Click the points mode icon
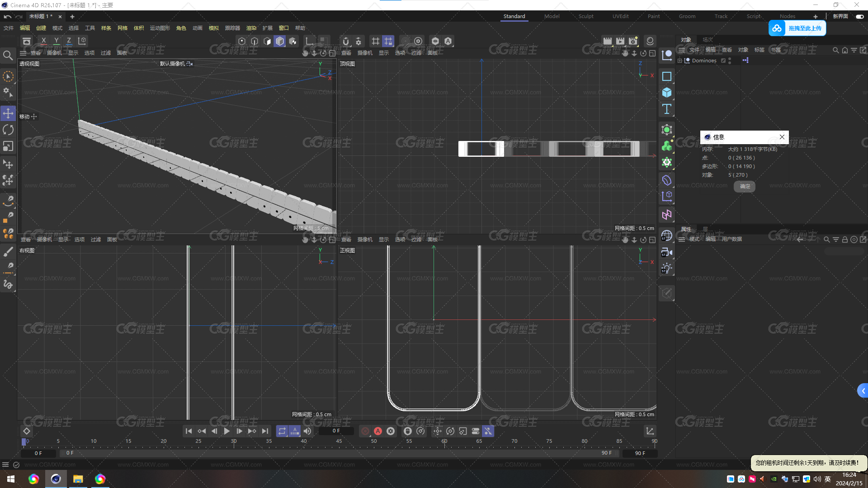 tap(242, 41)
